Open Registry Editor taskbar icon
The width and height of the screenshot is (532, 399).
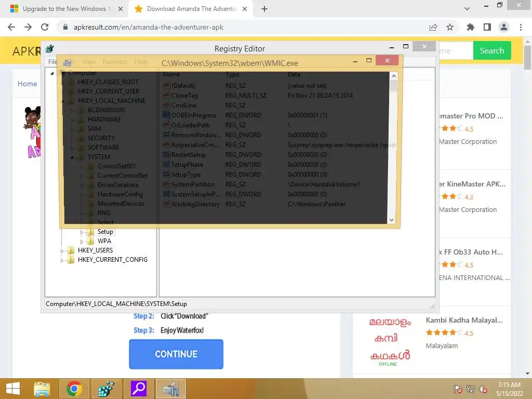click(106, 389)
